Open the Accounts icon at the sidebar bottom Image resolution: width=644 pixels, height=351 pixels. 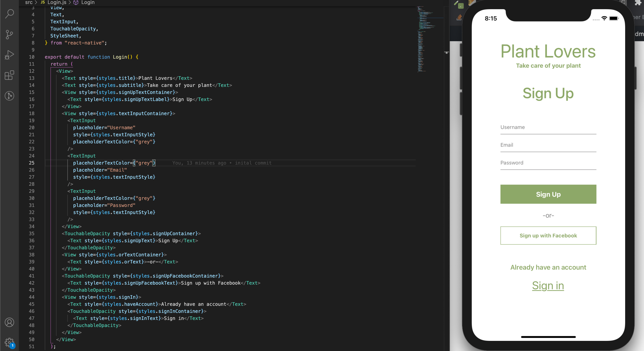[x=9, y=322]
